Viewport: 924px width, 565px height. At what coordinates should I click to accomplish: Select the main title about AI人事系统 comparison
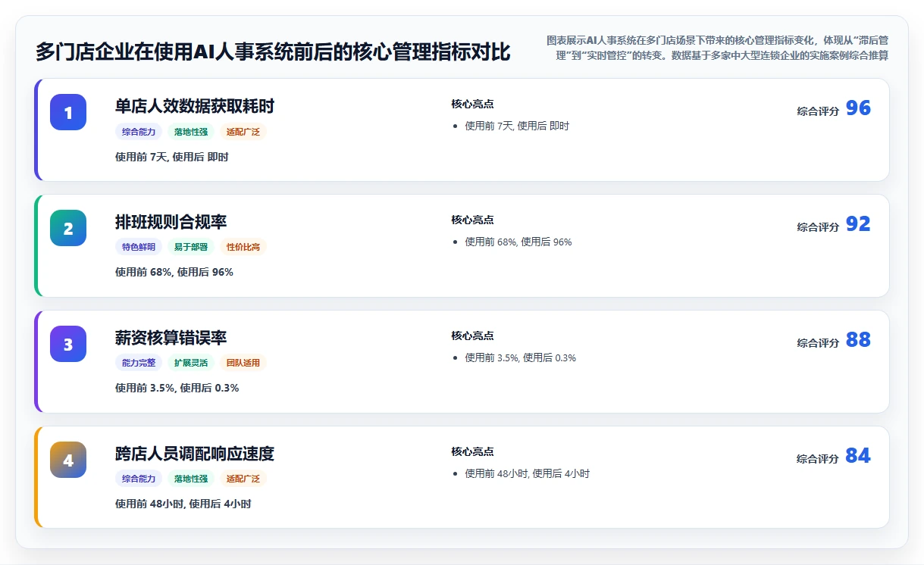coord(273,52)
